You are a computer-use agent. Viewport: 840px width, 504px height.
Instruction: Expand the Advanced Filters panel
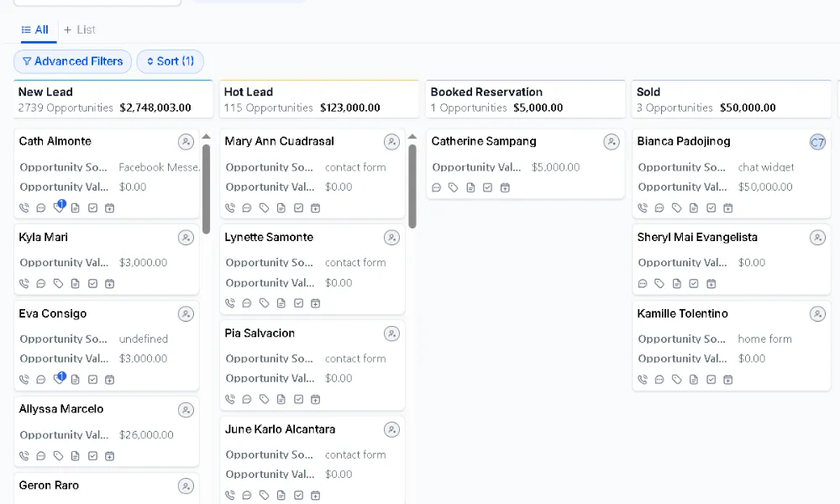(72, 61)
